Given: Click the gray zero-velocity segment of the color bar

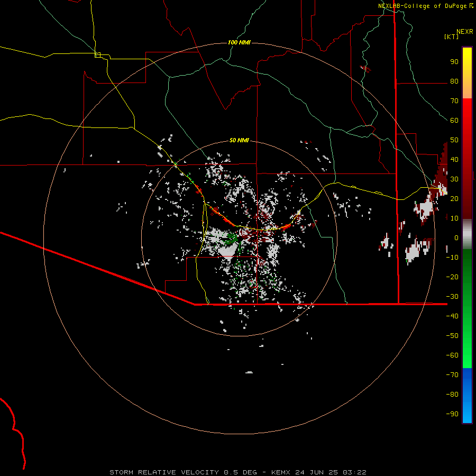Looking at the screenshot, I should coord(467,234).
